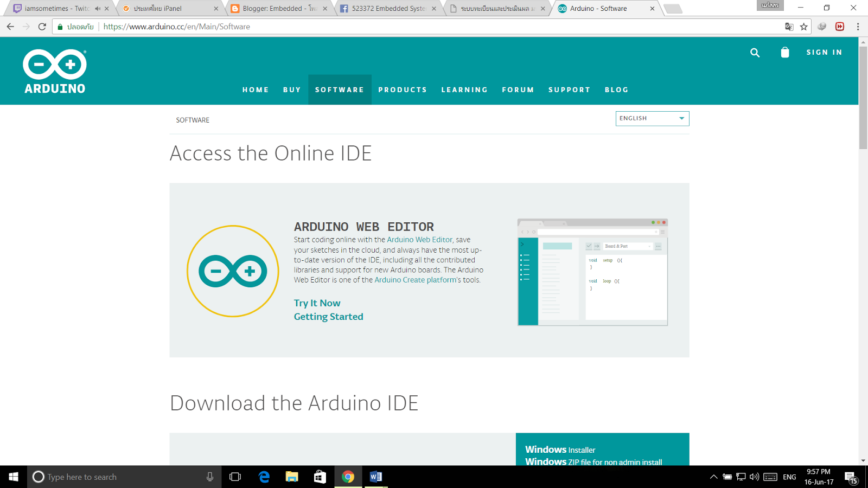
Task: Open LEARNING in the navigation menu
Action: tap(464, 90)
